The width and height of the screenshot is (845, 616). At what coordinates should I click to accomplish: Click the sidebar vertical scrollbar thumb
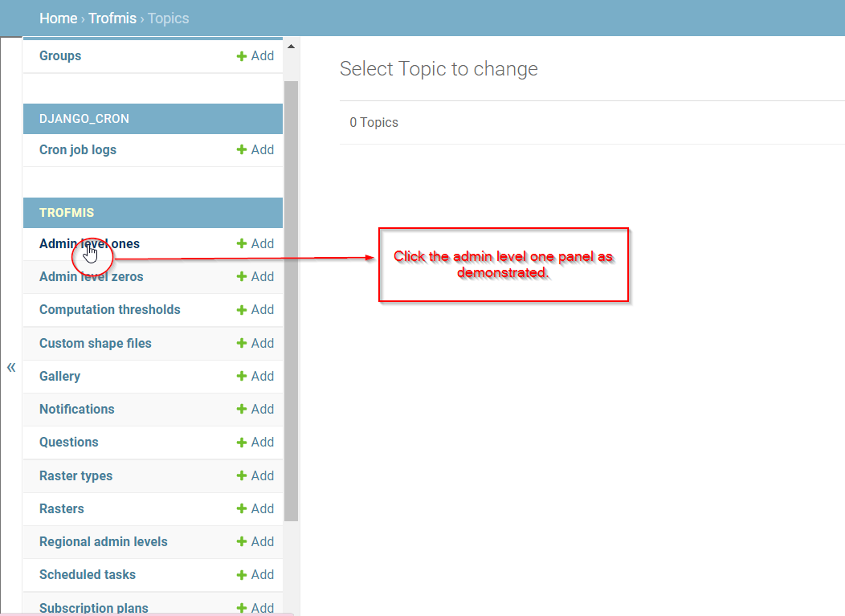[x=291, y=300]
